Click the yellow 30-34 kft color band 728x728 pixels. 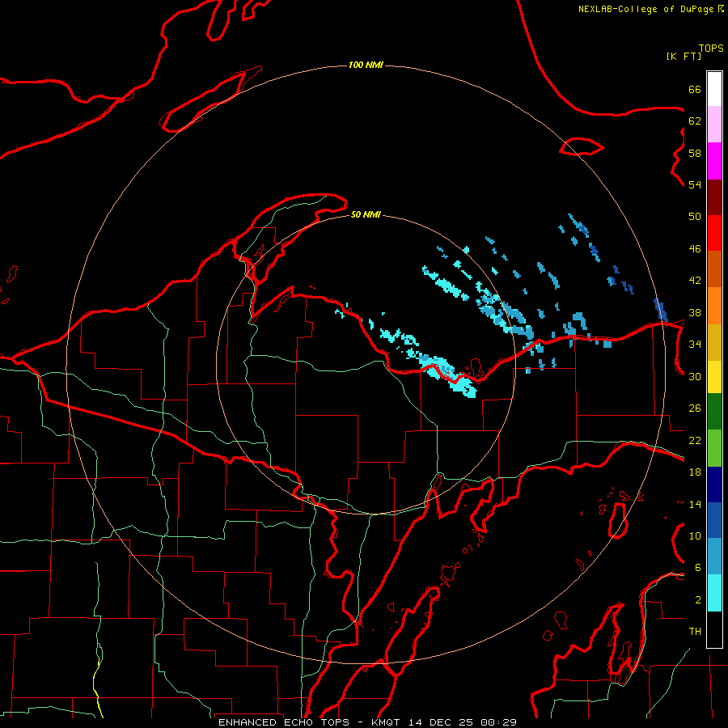(x=714, y=377)
